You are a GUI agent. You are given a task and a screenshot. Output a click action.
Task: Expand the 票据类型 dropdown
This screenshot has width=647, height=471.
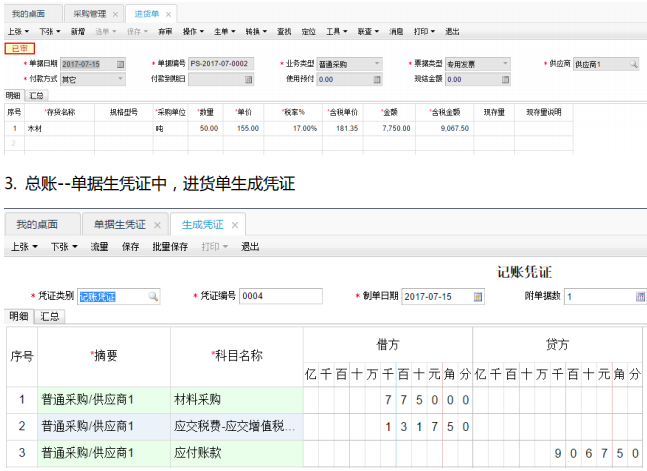(504, 64)
